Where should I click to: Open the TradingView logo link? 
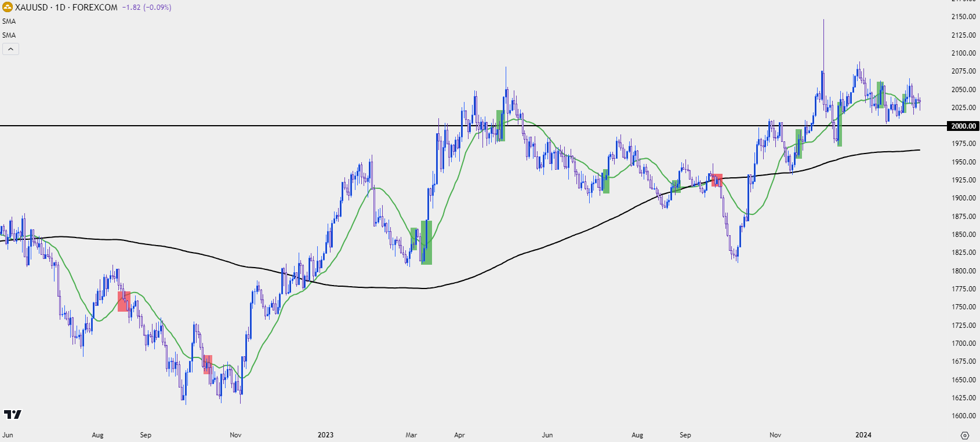point(13,414)
